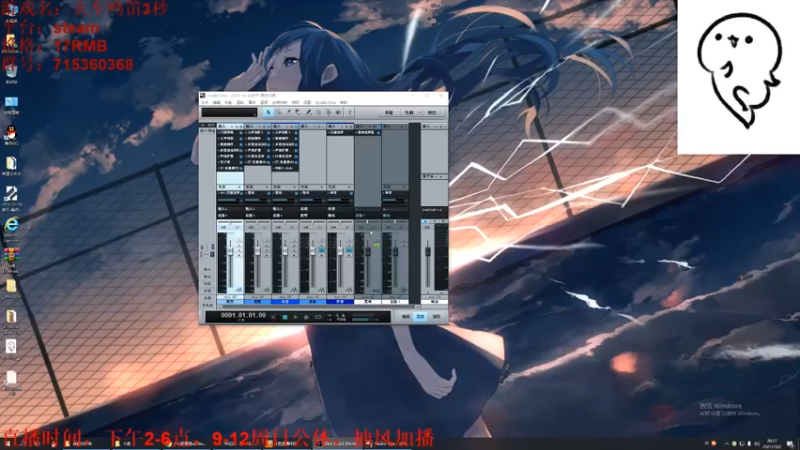800x450 pixels.
Task: Click the black info display in toolbar
Action: pyautogui.click(x=229, y=112)
